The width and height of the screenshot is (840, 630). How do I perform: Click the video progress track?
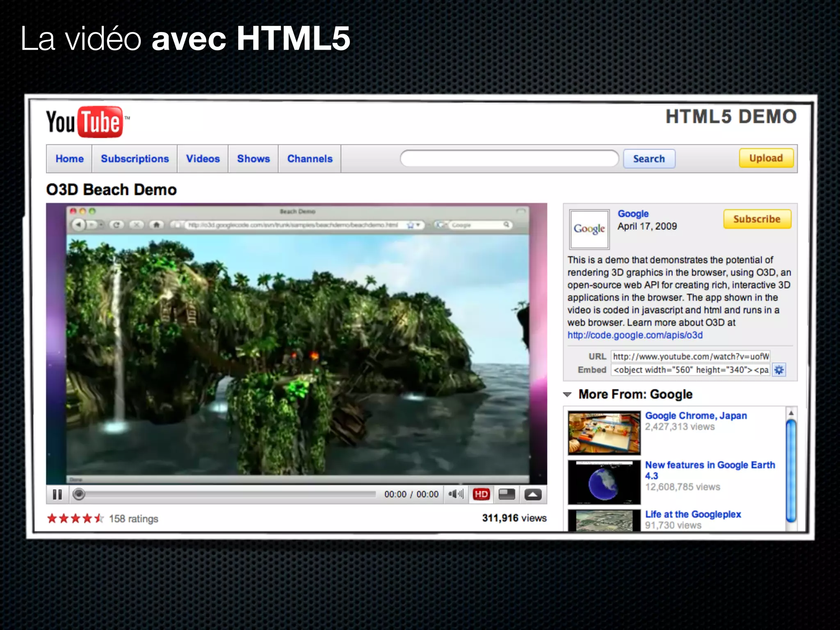(230, 494)
